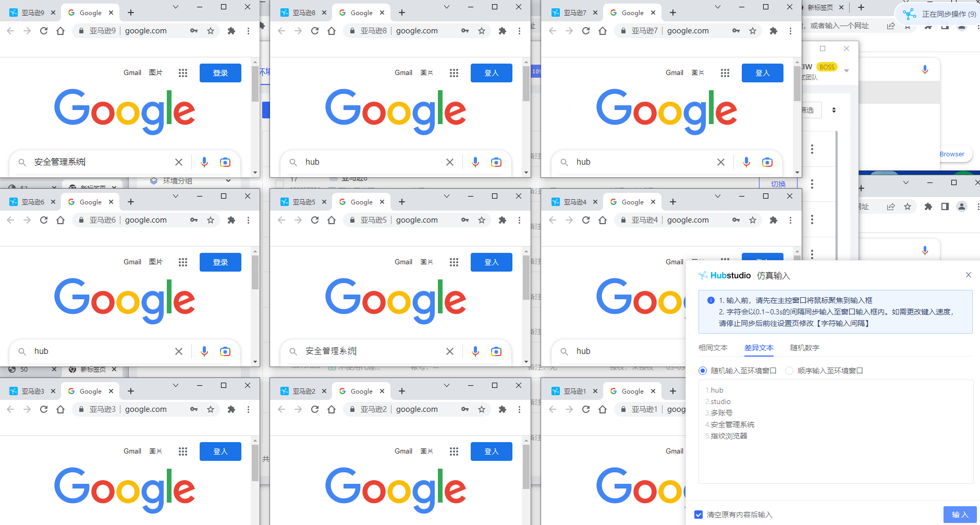Open Google Lens camera in 亚马逊8 window
The height and width of the screenshot is (525, 980).
pos(496,162)
